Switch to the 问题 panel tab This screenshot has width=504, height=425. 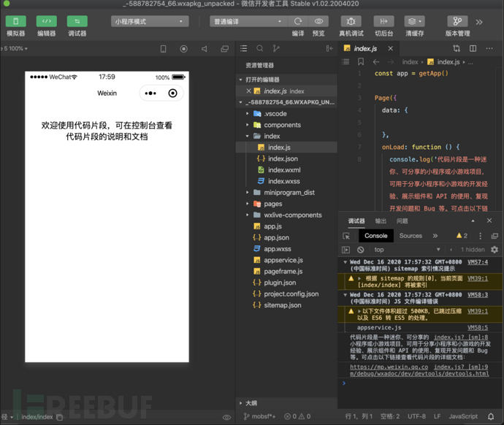point(402,221)
